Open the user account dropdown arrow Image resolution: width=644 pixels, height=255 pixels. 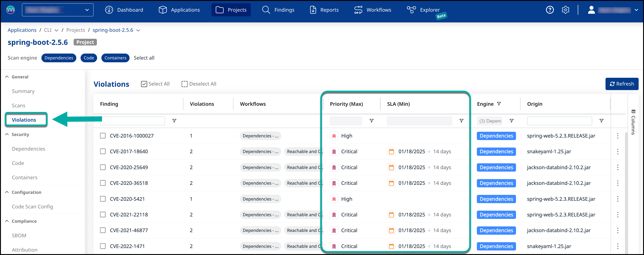point(636,10)
